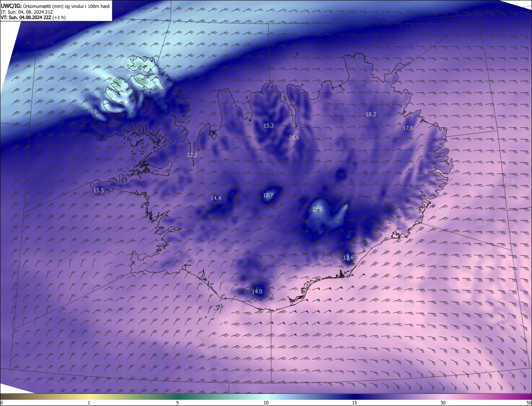Click the 17.6 value label
532x406 pixels.
[408, 128]
